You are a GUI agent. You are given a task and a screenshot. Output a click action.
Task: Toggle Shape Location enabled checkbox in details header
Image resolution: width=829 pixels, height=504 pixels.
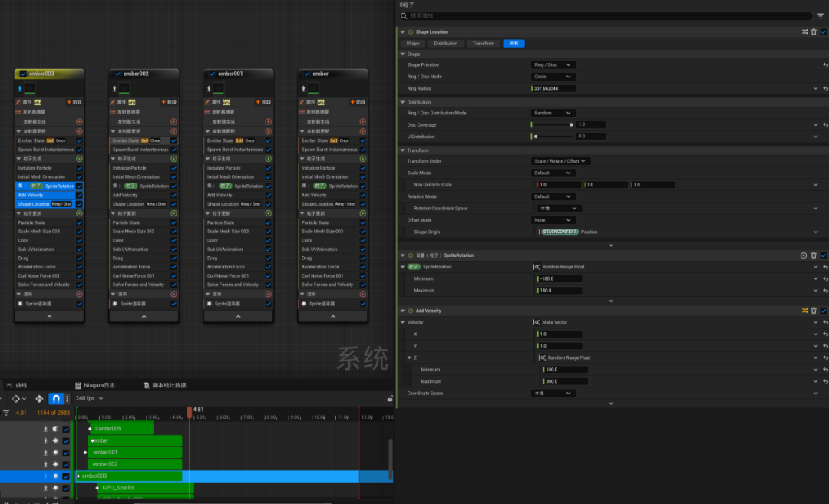(x=824, y=31)
